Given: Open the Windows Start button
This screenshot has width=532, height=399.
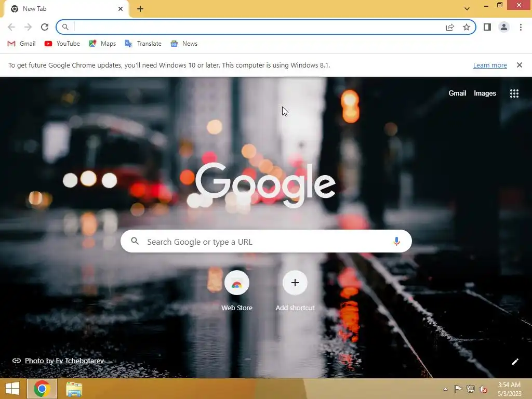Looking at the screenshot, I should tap(12, 389).
